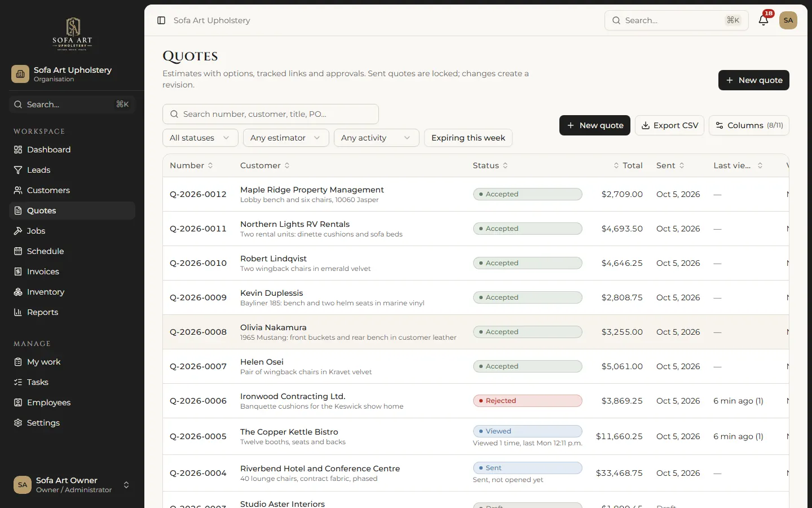Screen dimensions: 812x508
Task: Export quotes as CSV
Action: [x=670, y=125]
